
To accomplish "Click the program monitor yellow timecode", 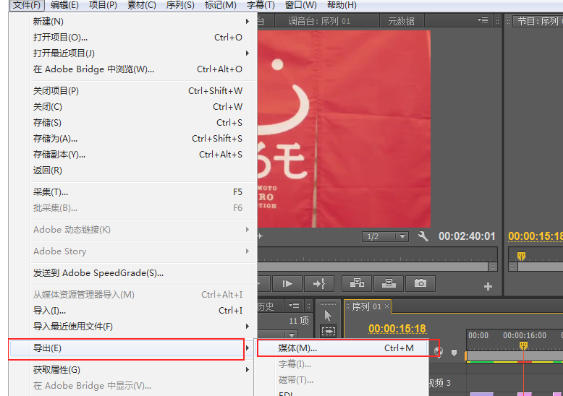I will pyautogui.click(x=535, y=236).
